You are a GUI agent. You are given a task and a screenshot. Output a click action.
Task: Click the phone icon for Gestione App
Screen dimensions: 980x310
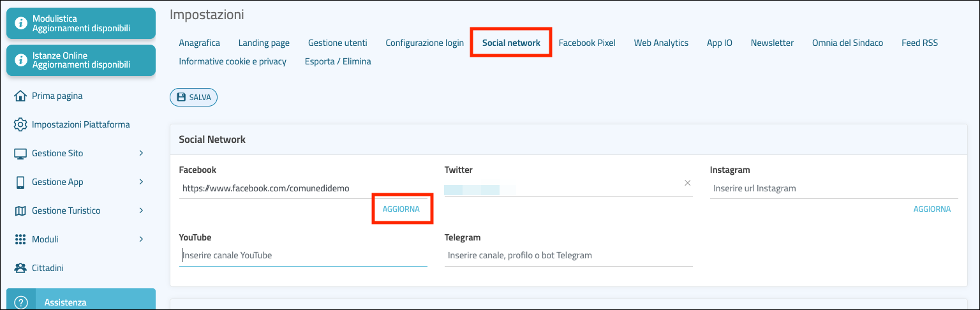pyautogui.click(x=20, y=182)
